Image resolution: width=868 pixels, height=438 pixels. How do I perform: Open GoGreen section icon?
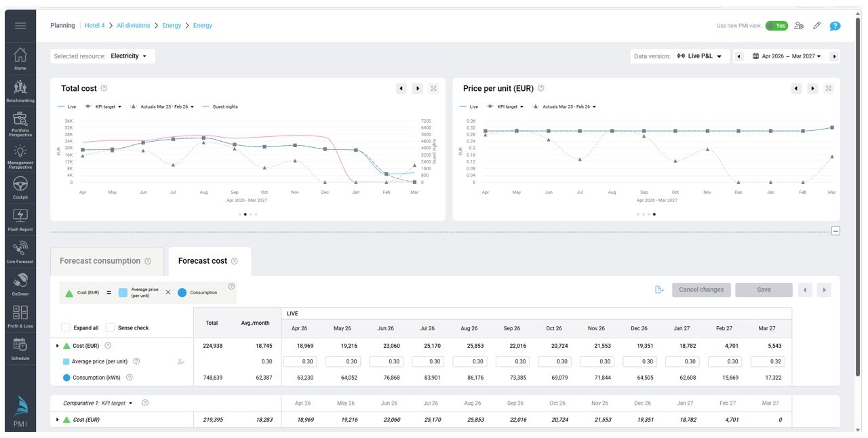[x=20, y=284]
